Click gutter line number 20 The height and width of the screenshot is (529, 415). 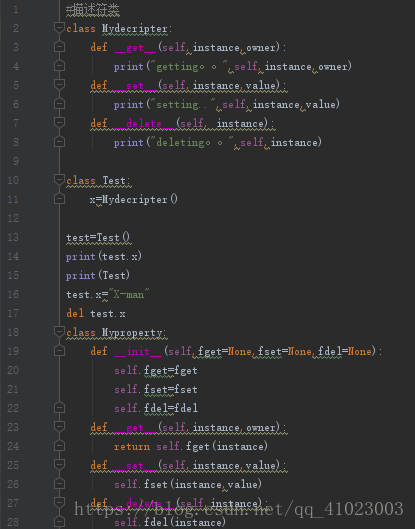[x=13, y=370]
